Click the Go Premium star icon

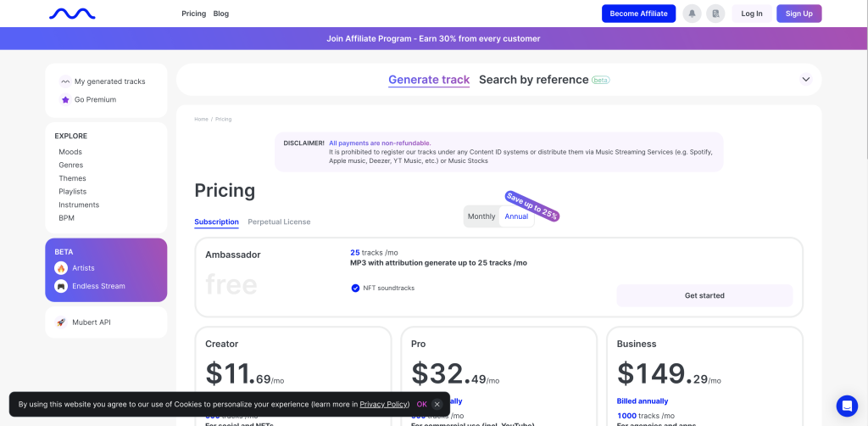pyautogui.click(x=65, y=100)
